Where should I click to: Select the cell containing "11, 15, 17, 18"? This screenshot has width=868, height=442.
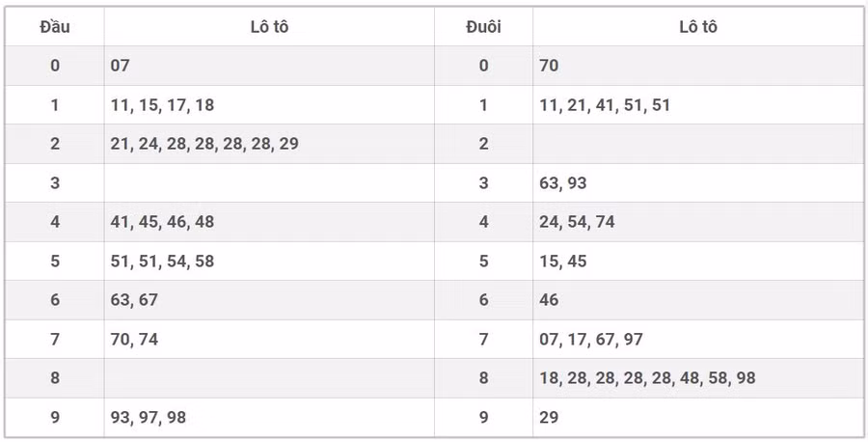pyautogui.click(x=163, y=105)
